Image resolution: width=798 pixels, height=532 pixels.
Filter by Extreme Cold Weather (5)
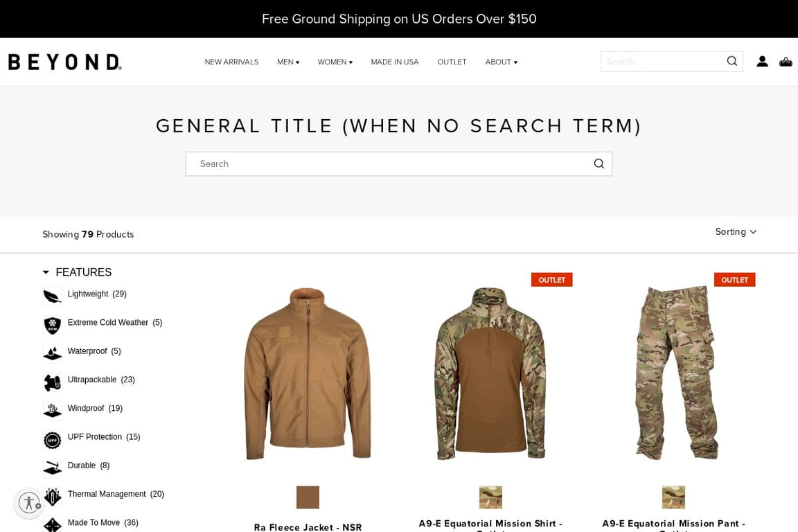tap(115, 322)
